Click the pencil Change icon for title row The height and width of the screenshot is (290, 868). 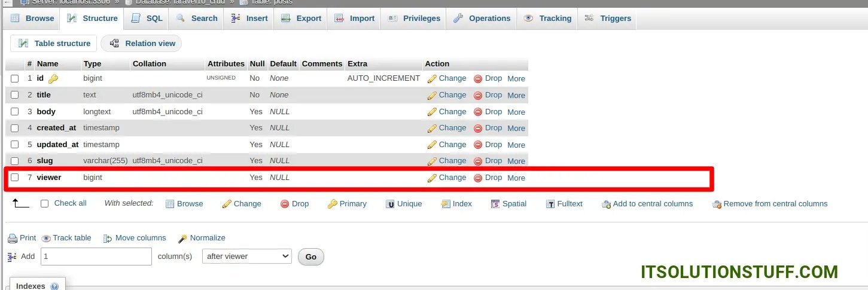(x=432, y=95)
